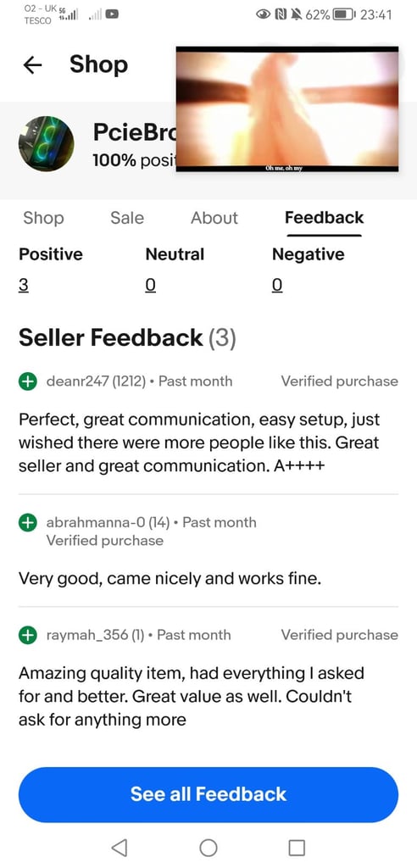This screenshot has width=417, height=868.
Task: Tap the Android home circle button
Action: pos(208,847)
